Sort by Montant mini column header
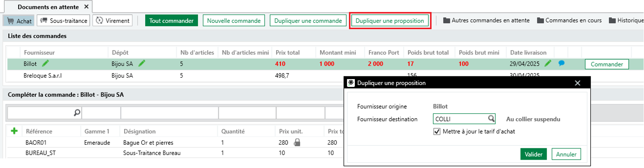 (x=338, y=52)
